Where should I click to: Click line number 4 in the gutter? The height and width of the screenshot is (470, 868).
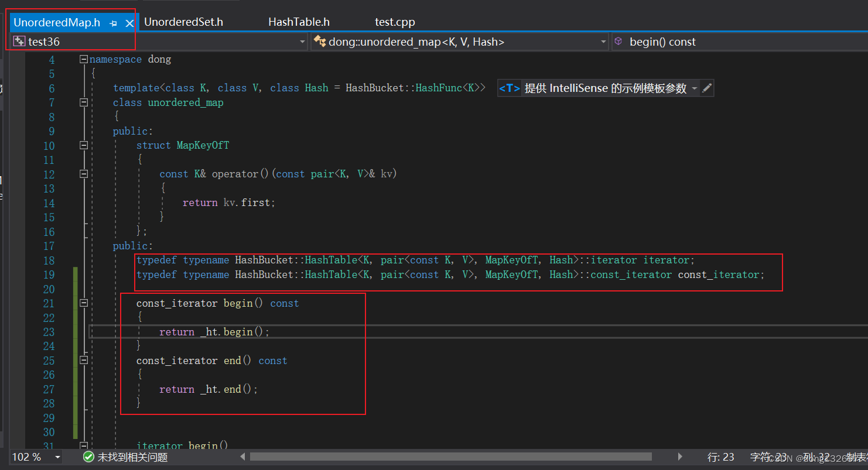pos(52,60)
